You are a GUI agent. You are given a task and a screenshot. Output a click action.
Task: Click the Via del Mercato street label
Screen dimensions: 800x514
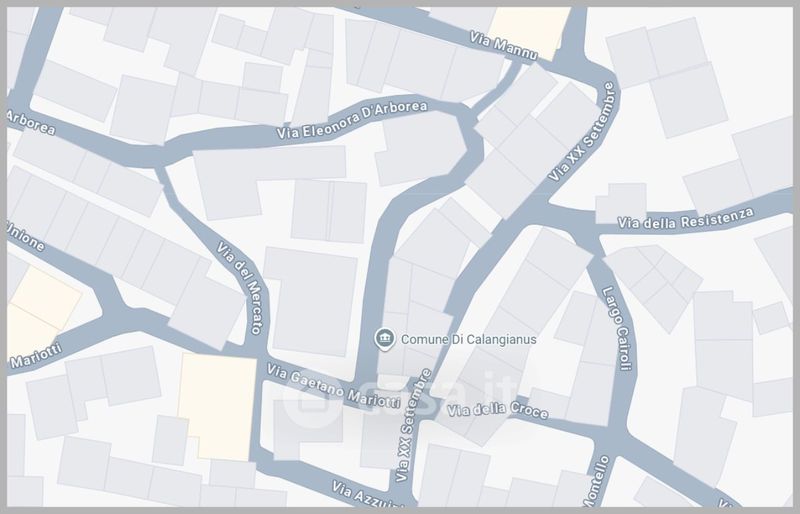tap(240, 288)
